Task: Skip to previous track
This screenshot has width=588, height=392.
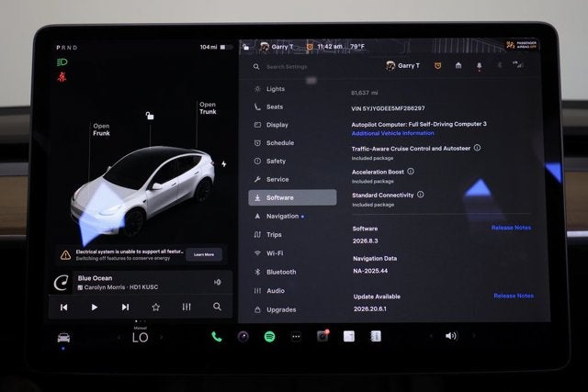Action: (64, 308)
